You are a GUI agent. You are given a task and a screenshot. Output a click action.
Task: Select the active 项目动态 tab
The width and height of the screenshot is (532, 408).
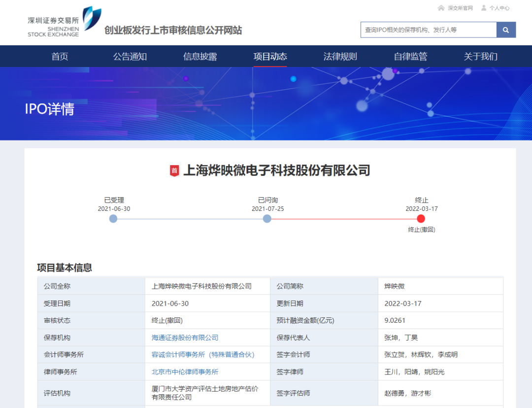[x=270, y=56]
